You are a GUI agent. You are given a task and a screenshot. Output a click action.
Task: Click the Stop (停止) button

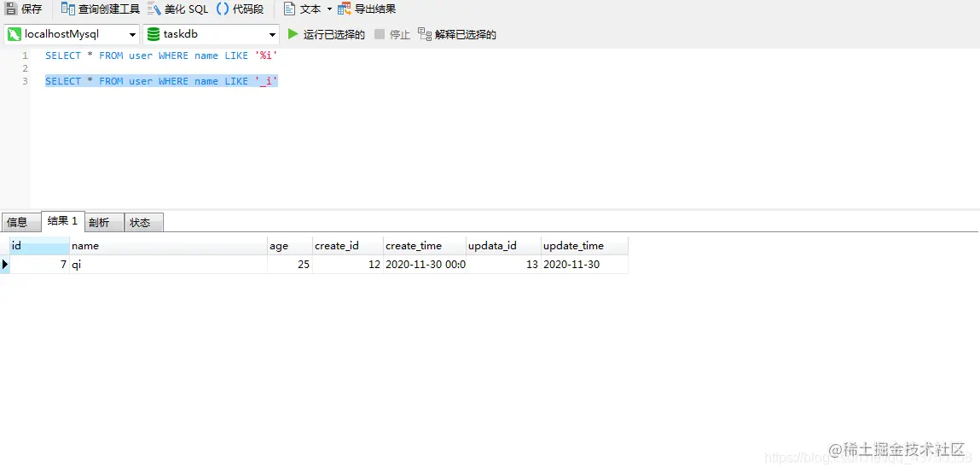click(x=392, y=34)
